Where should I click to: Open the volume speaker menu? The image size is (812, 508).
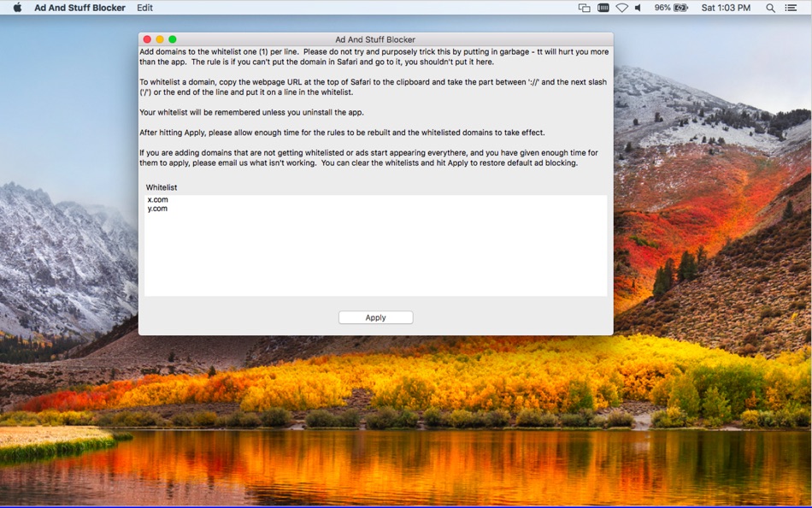(638, 8)
